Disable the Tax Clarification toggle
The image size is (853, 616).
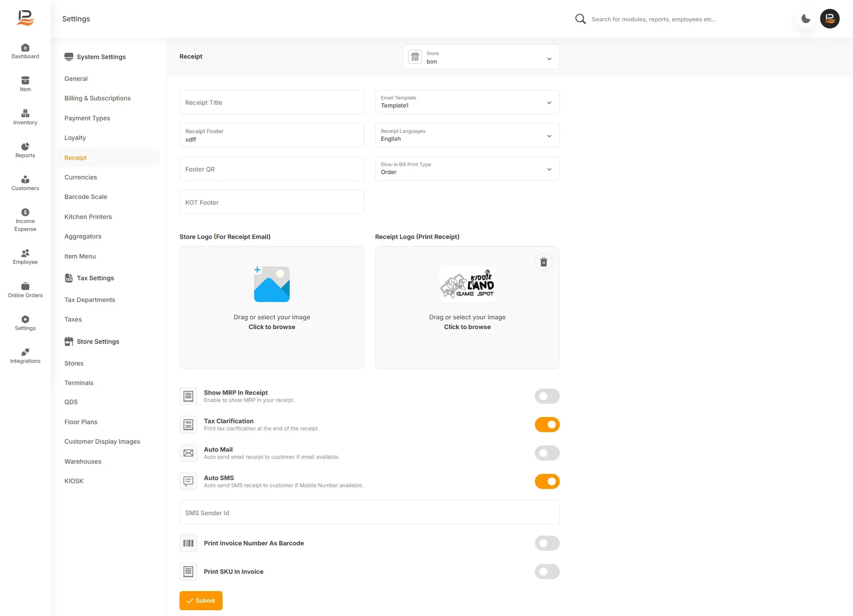pyautogui.click(x=547, y=425)
